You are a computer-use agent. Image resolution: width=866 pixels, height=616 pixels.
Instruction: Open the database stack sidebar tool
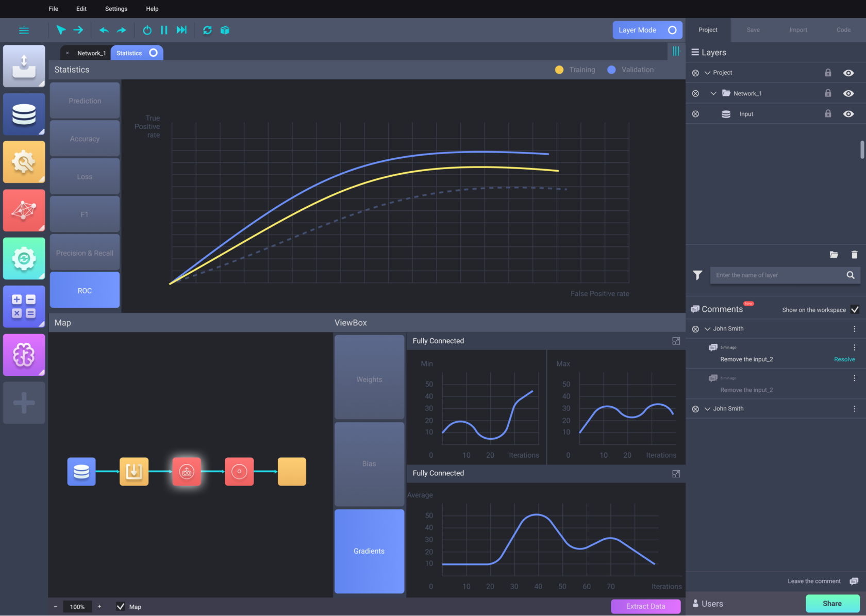pos(24,114)
